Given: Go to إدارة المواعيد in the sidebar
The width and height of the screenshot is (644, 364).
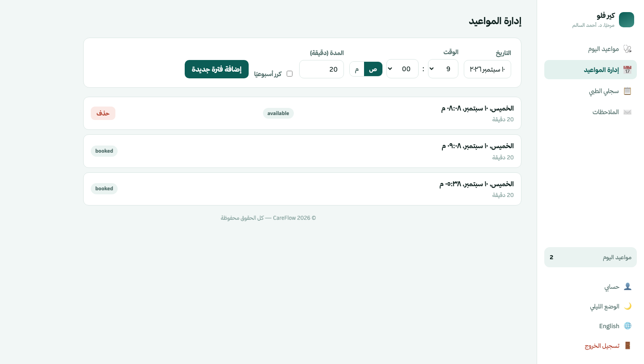Looking at the screenshot, I should tap(590, 70).
